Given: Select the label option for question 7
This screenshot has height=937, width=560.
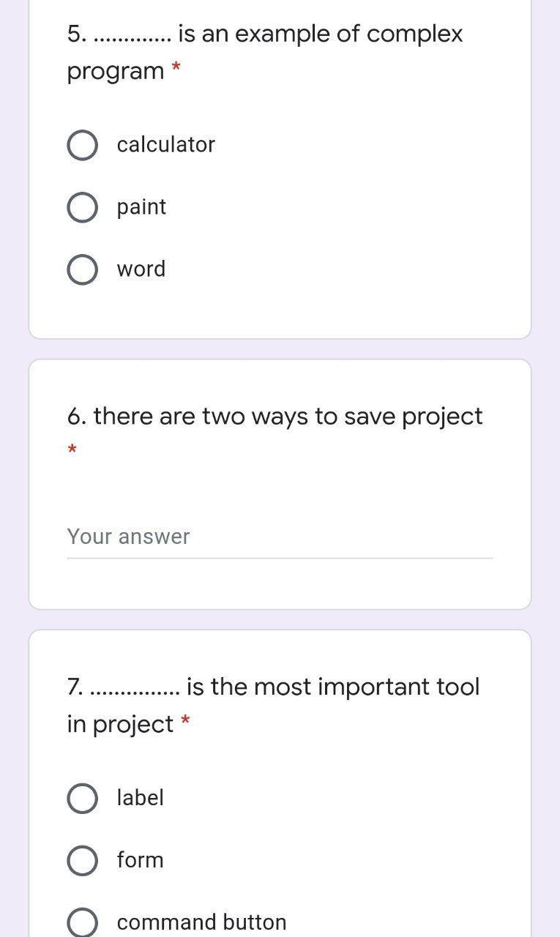Looking at the screenshot, I should point(82,798).
